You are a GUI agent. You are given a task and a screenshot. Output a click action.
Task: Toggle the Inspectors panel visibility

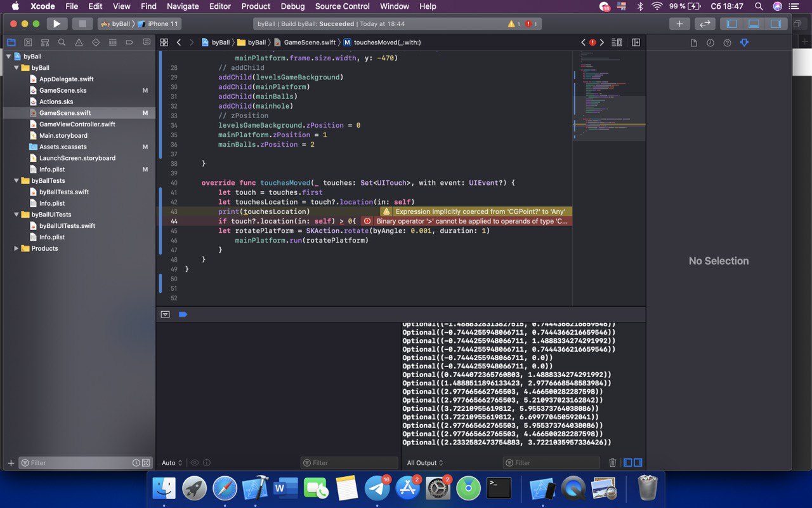tap(775, 23)
